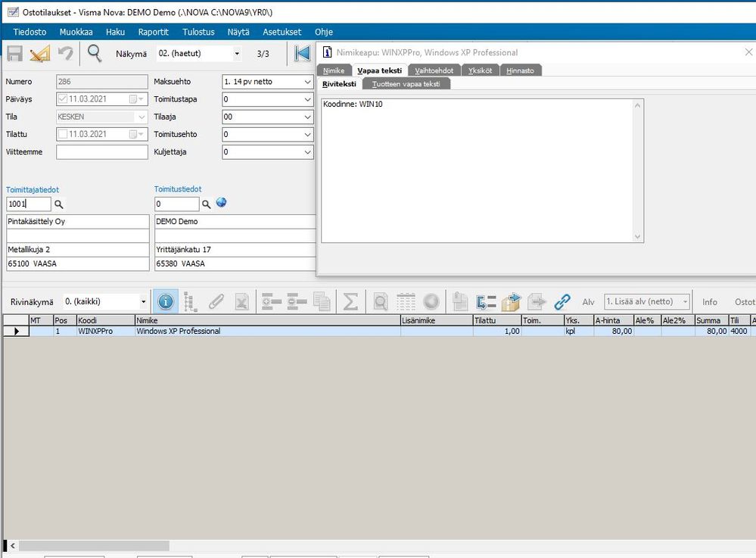Click the Summa column header
The image size is (756, 558).
point(711,320)
